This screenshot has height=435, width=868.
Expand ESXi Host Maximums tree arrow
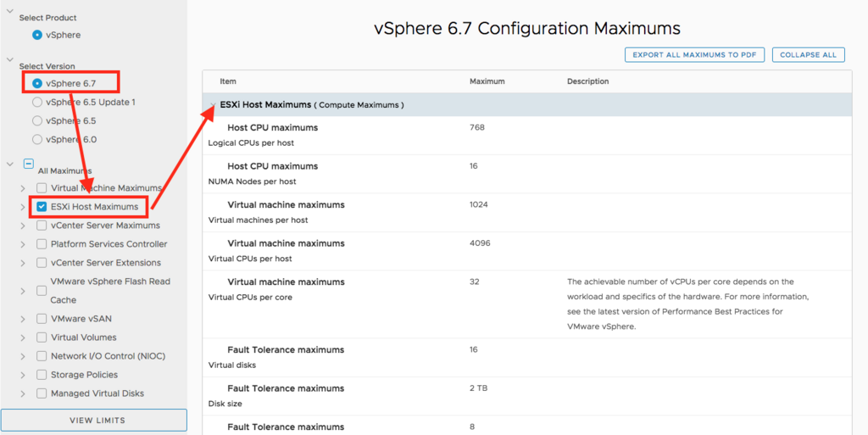pyautogui.click(x=23, y=208)
